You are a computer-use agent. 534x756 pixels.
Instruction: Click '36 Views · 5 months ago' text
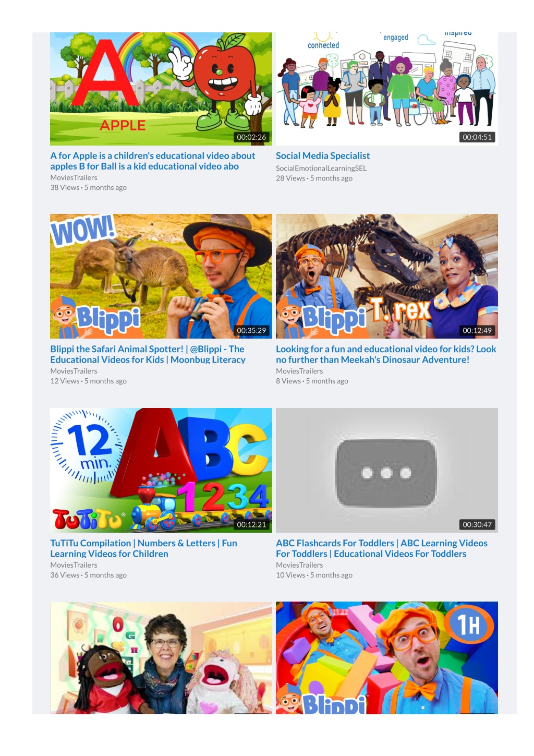(89, 575)
